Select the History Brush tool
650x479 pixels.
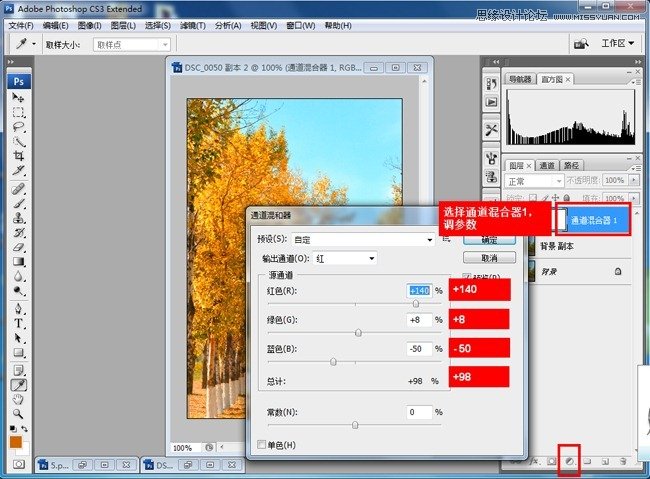coord(18,233)
